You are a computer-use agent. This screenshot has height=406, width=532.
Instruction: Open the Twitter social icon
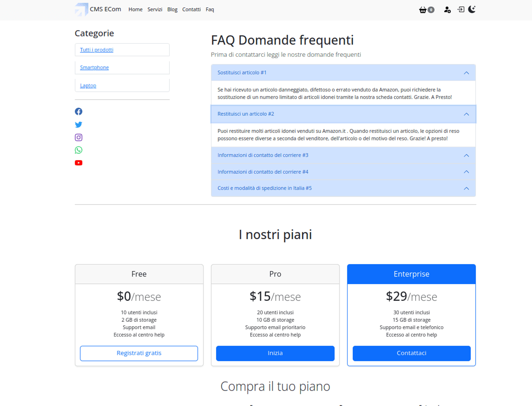click(78, 124)
